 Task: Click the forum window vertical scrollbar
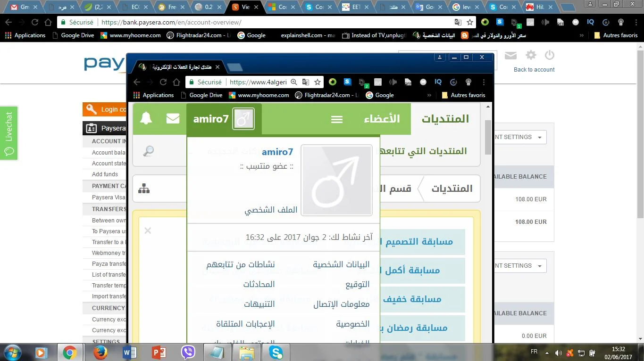pos(488,137)
